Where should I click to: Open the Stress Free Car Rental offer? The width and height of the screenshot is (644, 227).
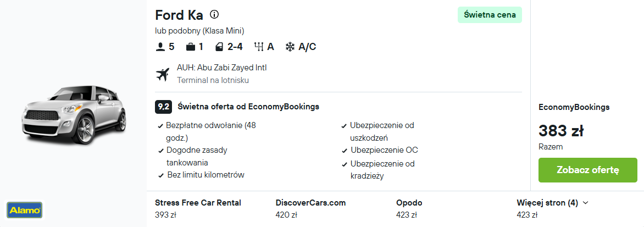[198, 208]
